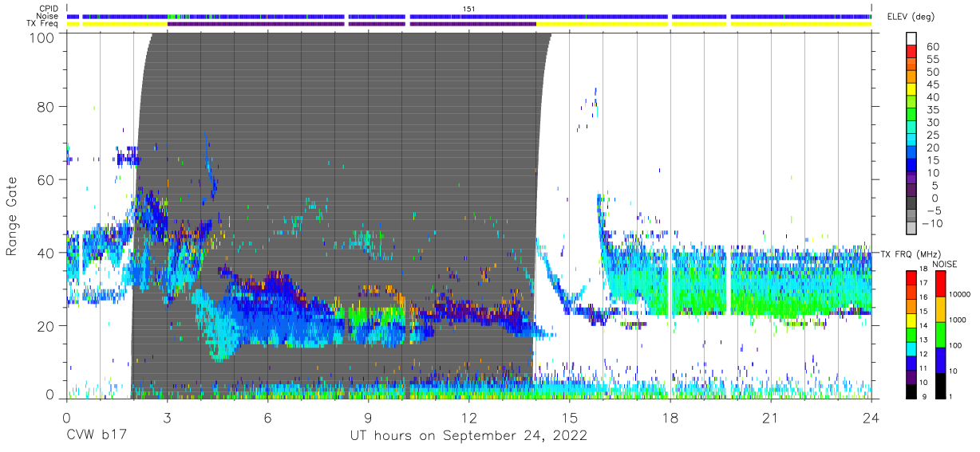Image resolution: width=980 pixels, height=452 pixels.
Task: Click the y-axis tick label '80'
Action: (x=46, y=107)
